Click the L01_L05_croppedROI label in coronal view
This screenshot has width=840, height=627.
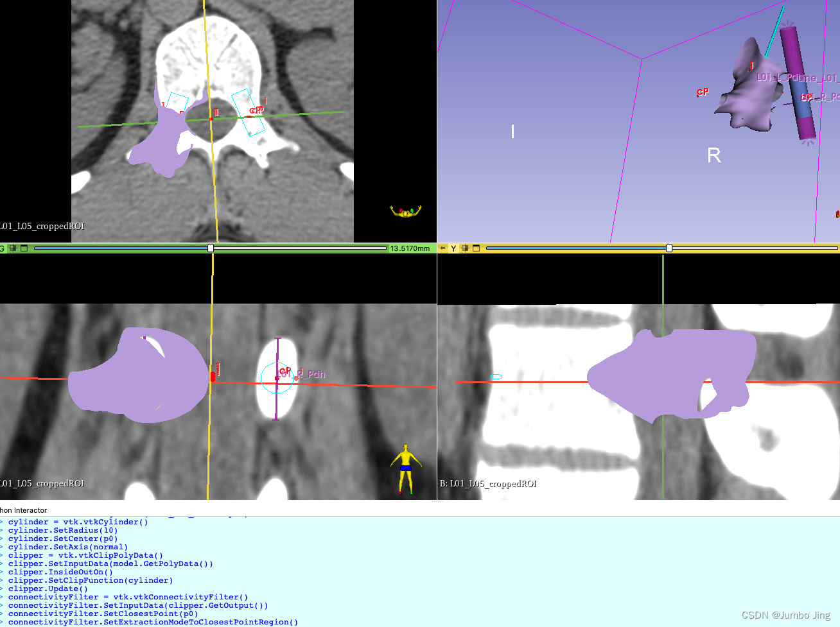tap(42, 483)
